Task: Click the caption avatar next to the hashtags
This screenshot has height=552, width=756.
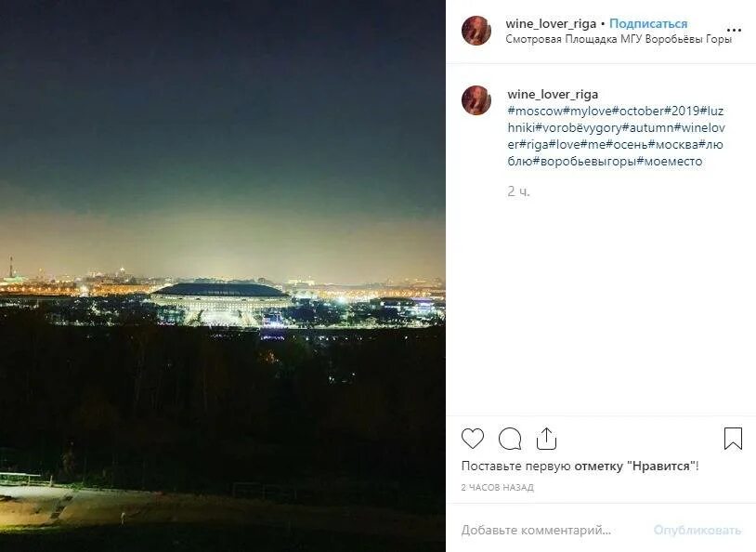Action: click(476, 100)
